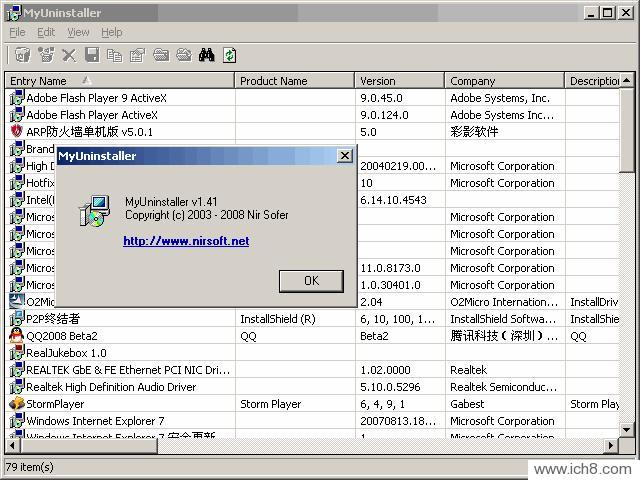Click the Find binoculars icon
The height and width of the screenshot is (480, 640).
point(207,55)
